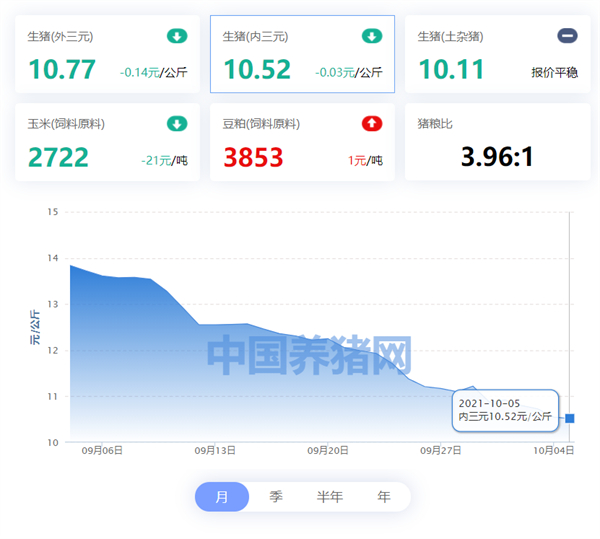
Task: Click the down arrow icon on 玉米(饲料原料) card
Action: (177, 124)
